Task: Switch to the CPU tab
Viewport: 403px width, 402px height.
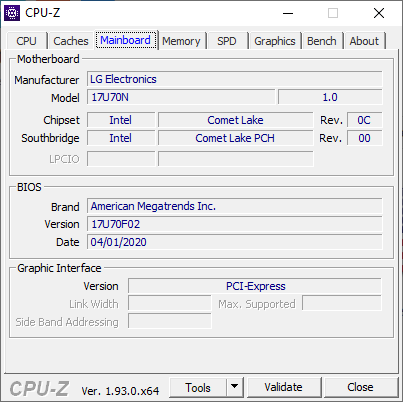Action: 26,41
